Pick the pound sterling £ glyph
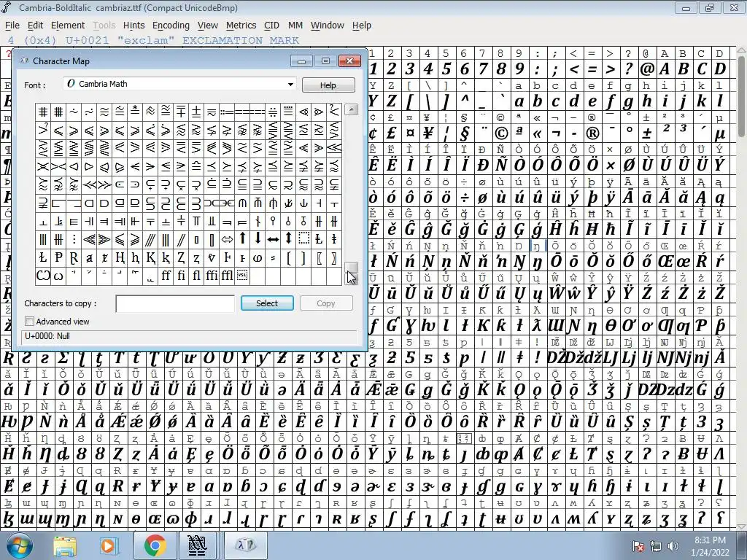 click(x=391, y=133)
